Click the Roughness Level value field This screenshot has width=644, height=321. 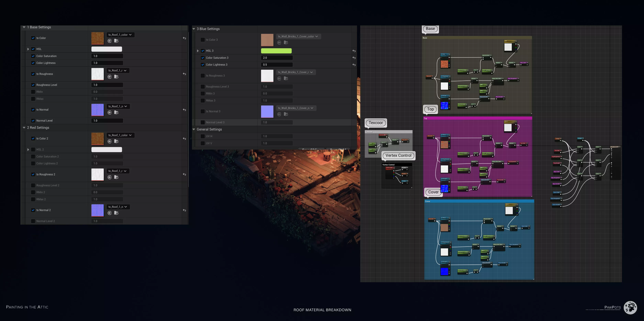(107, 85)
